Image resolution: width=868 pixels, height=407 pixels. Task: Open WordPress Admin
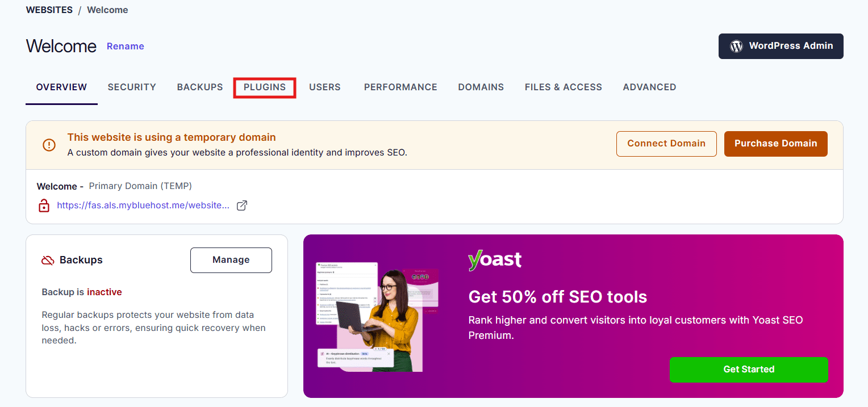[781, 46]
